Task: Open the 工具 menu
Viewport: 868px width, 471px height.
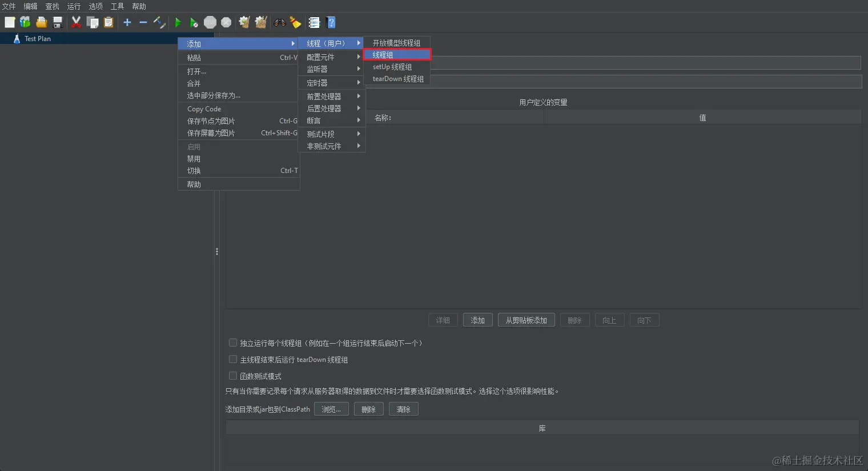Action: coord(118,6)
